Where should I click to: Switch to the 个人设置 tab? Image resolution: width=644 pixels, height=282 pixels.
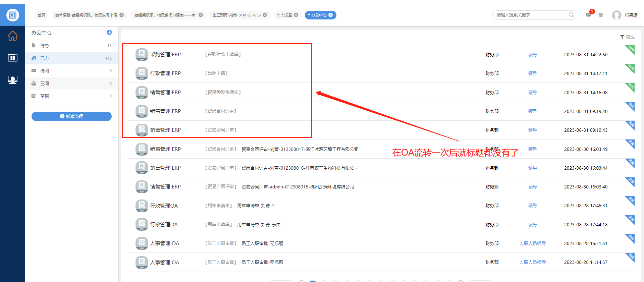(x=284, y=15)
